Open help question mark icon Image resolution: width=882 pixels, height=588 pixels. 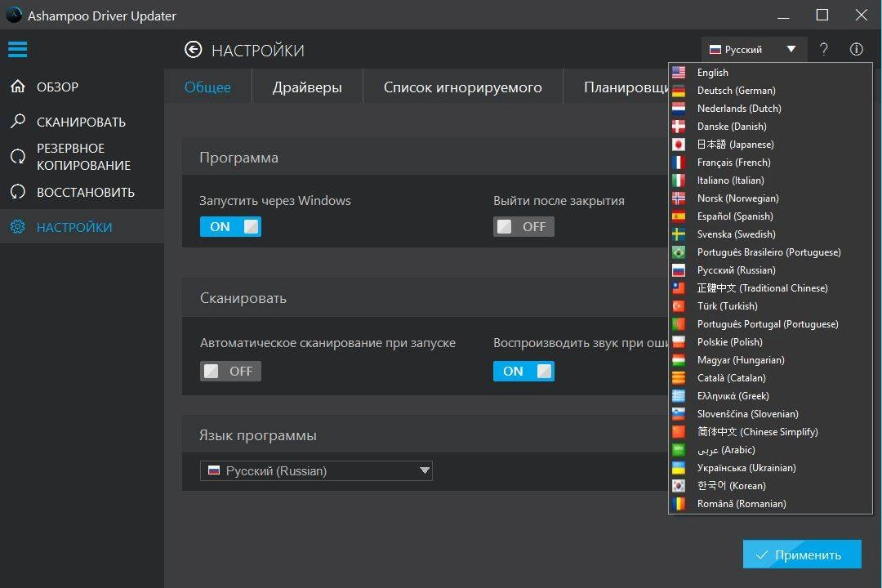pos(823,49)
